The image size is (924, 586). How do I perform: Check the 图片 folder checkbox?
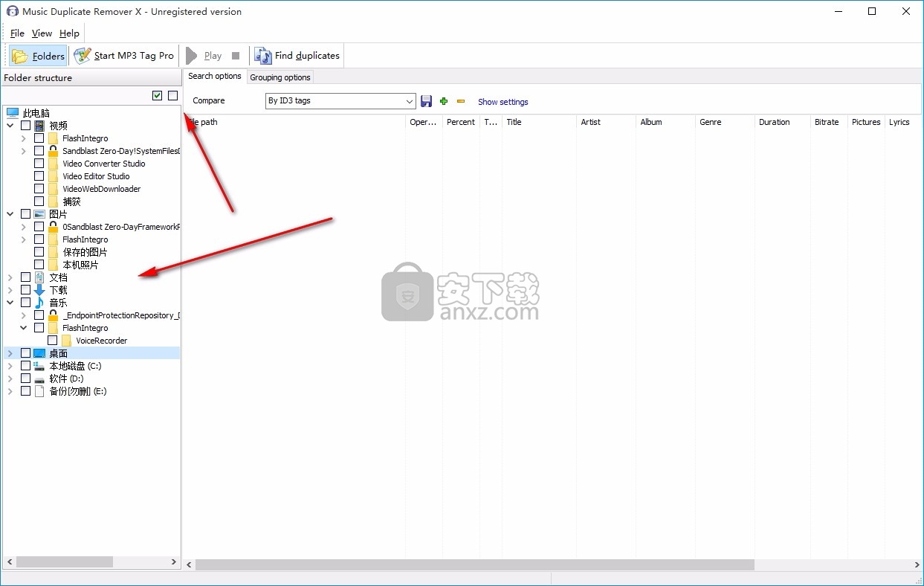click(x=26, y=214)
